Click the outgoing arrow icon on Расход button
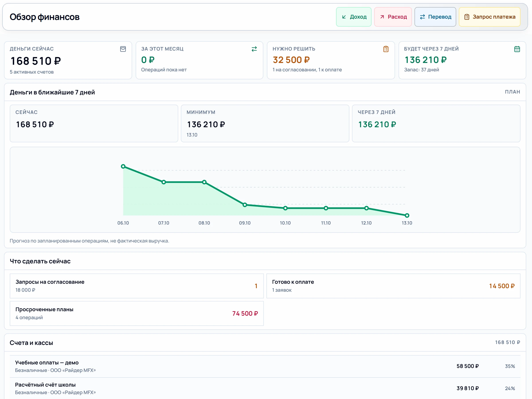Image resolution: width=532 pixels, height=399 pixels. [382, 17]
